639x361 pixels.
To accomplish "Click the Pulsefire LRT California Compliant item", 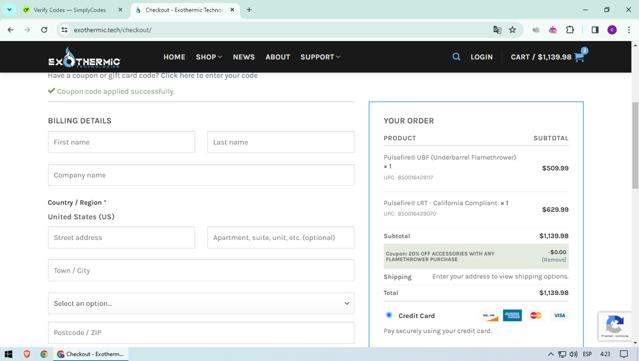I will pyautogui.click(x=440, y=203).
